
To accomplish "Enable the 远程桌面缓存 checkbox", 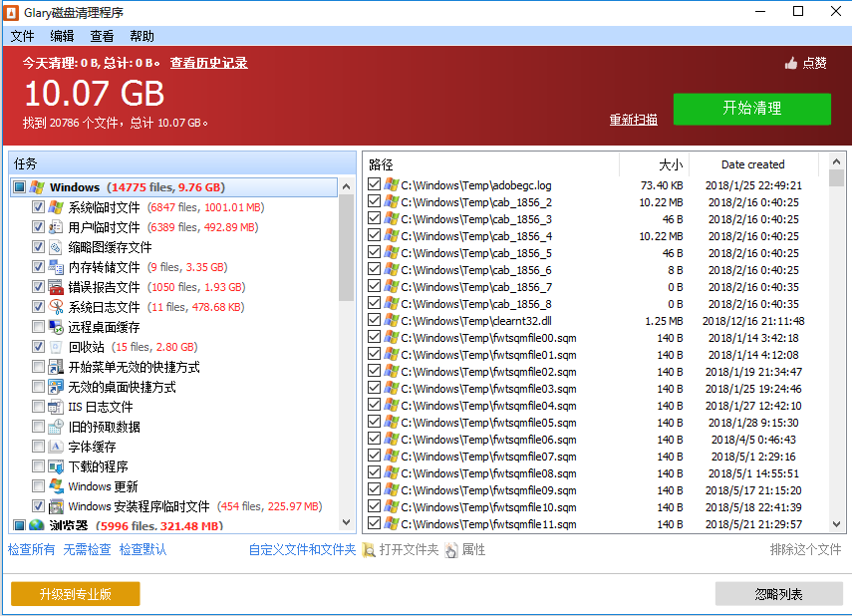I will pos(38,327).
